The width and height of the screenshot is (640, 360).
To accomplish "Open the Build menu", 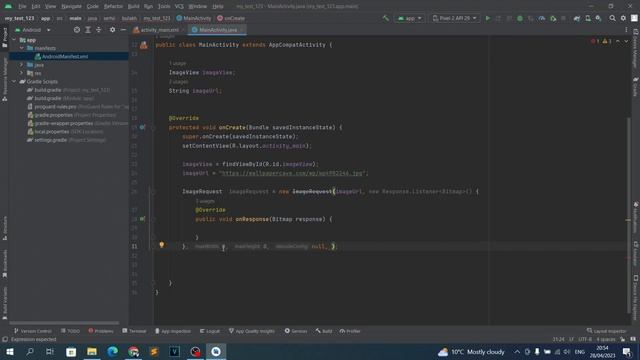I will 133,6.
